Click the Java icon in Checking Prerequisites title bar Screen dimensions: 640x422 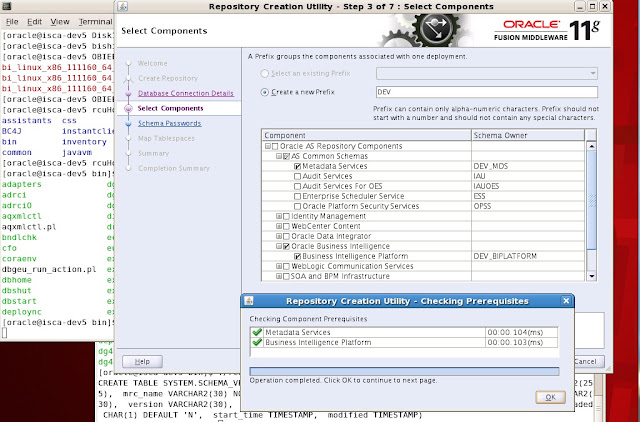[249, 301]
